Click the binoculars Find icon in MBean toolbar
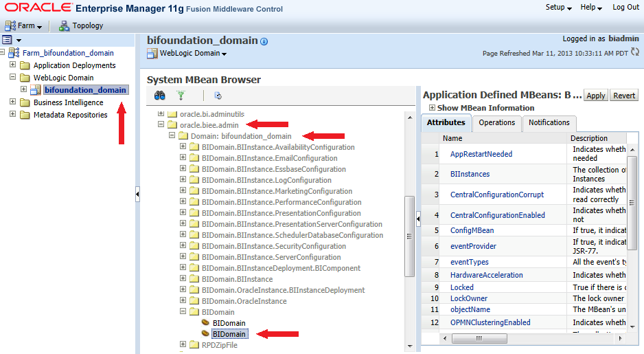644x354 pixels. [160, 96]
